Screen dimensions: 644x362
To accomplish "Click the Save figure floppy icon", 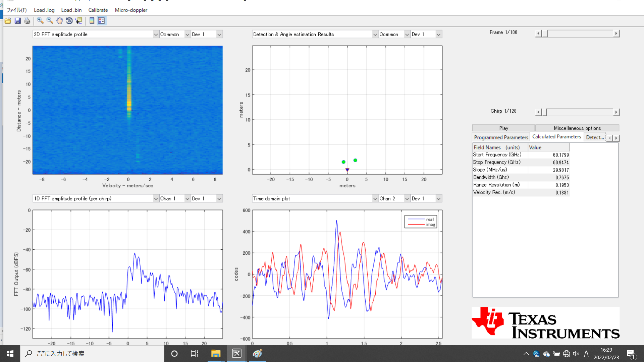I will pos(18,21).
